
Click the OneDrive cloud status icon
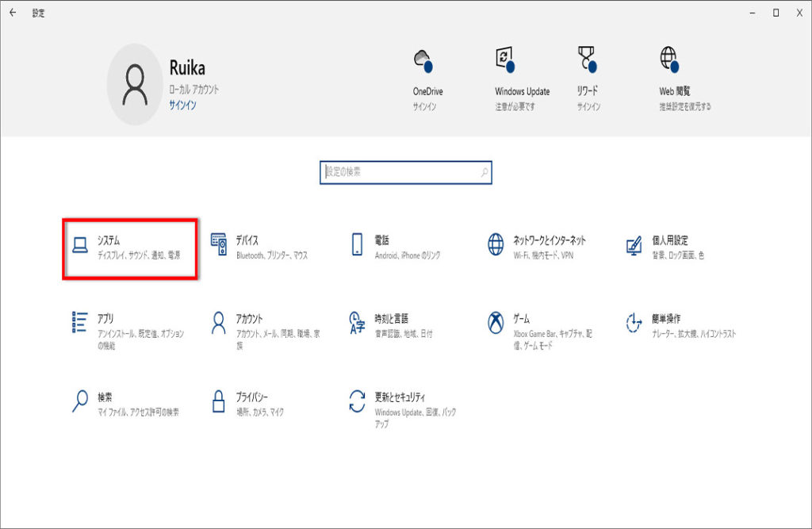click(x=422, y=60)
